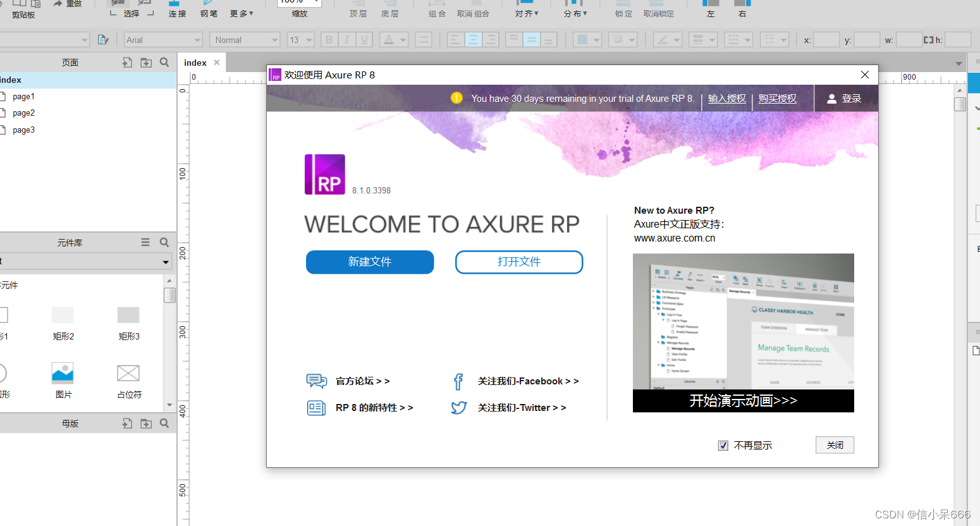Click the 关闭 button in dialog
The width and height of the screenshot is (980, 526).
coord(835,445)
